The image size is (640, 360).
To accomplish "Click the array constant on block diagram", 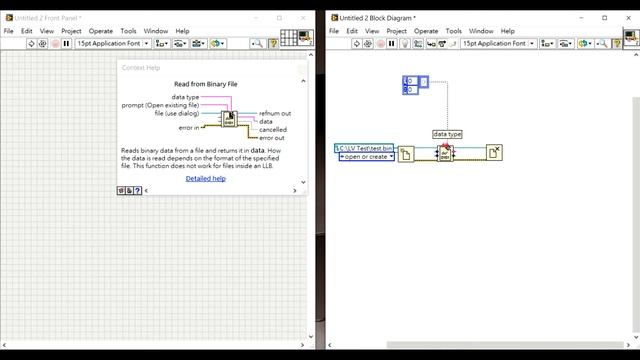I will point(415,85).
